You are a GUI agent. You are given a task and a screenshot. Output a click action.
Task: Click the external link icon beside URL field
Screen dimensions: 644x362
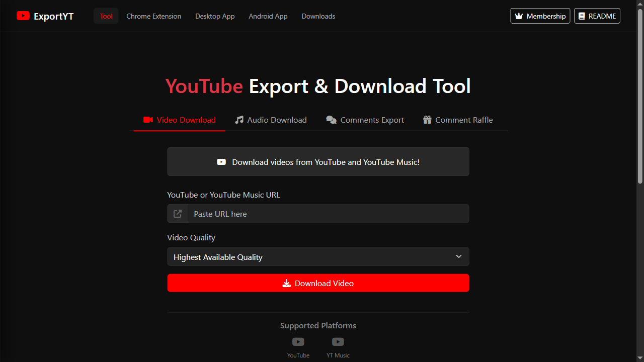click(178, 214)
